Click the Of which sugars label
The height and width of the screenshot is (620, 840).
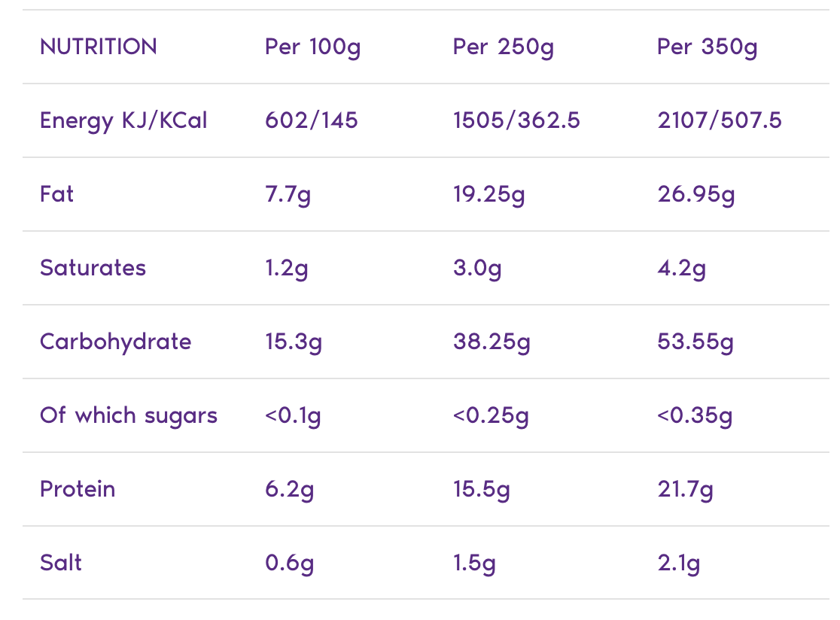tap(129, 415)
